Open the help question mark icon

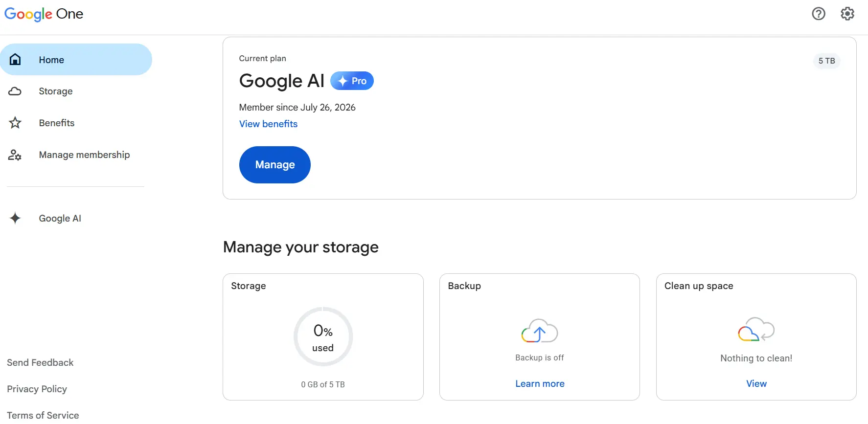pos(819,14)
